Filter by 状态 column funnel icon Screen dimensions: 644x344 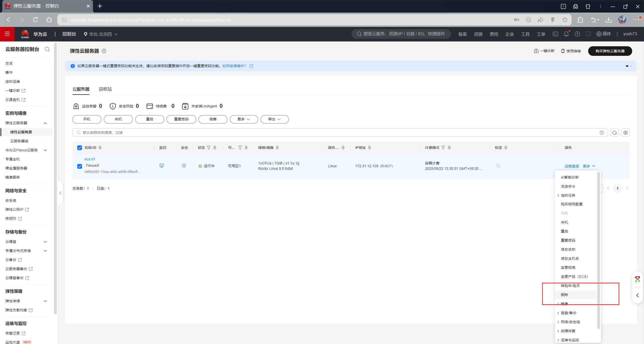tap(209, 148)
